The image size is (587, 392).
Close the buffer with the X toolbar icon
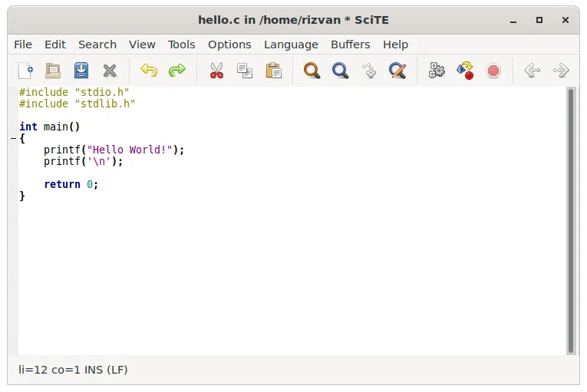point(110,71)
